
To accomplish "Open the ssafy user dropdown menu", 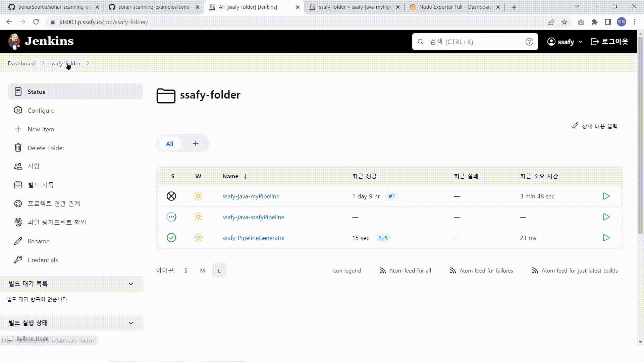I will (x=565, y=42).
